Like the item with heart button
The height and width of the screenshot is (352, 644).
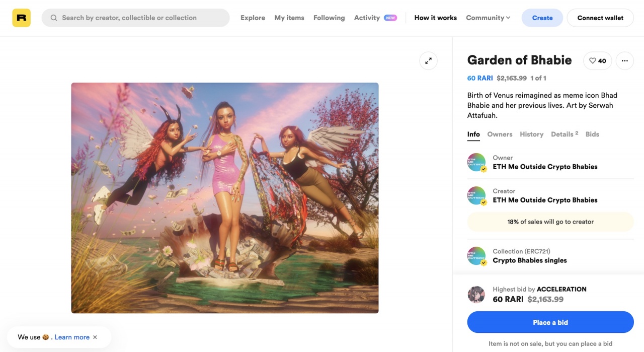[597, 61]
